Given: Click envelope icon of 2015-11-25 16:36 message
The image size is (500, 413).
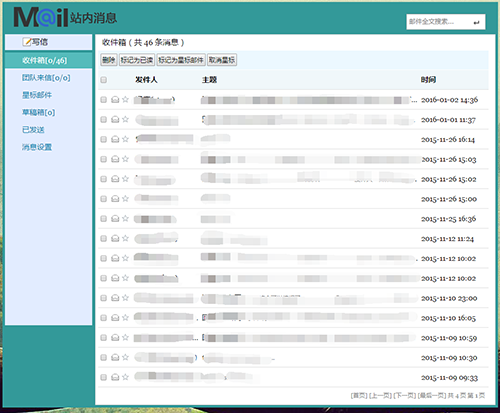Looking at the screenshot, I should click(x=115, y=218).
